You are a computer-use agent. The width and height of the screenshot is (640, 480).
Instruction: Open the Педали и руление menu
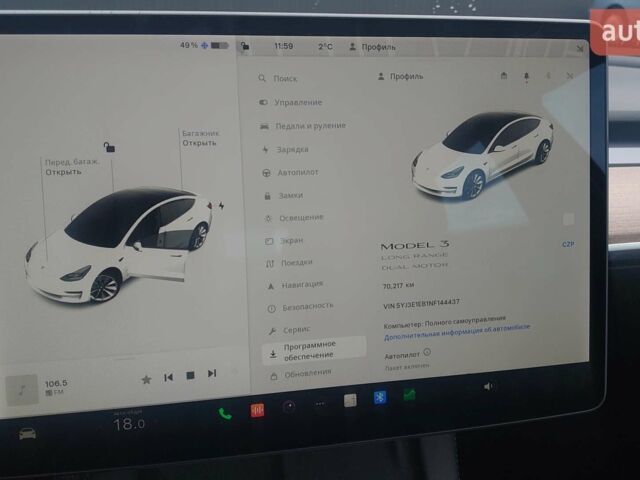pyautogui.click(x=303, y=126)
